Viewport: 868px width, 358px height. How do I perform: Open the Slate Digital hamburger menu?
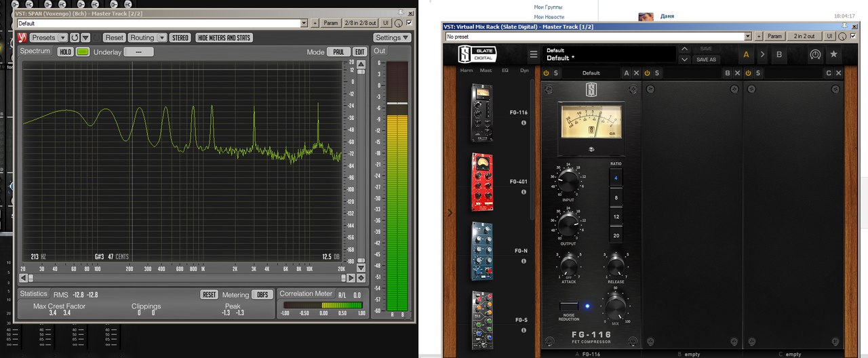tap(534, 55)
